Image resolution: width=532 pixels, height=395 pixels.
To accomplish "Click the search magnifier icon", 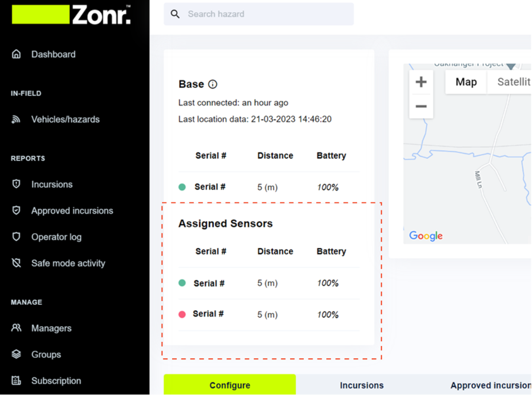I will click(175, 14).
